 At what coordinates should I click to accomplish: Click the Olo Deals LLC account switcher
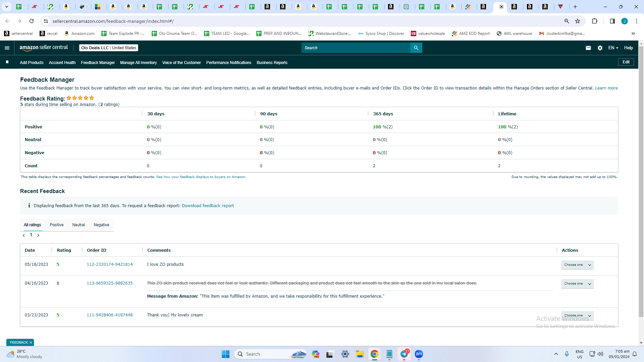click(109, 48)
